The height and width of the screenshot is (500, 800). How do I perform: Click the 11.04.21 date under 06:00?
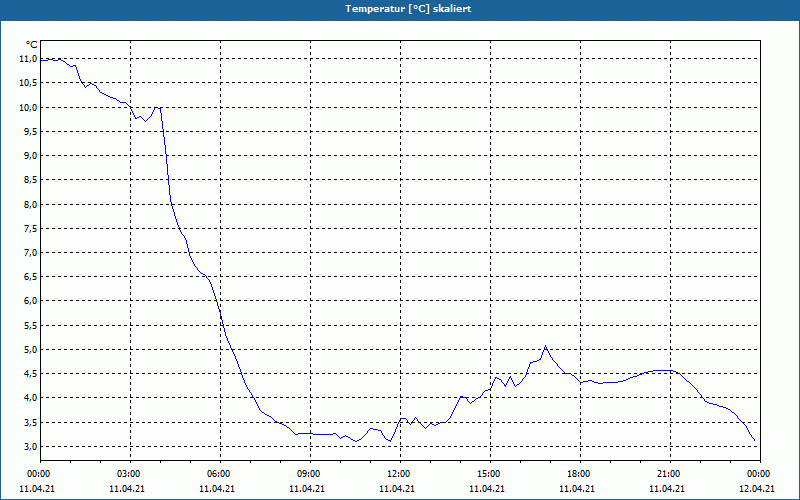(217, 489)
